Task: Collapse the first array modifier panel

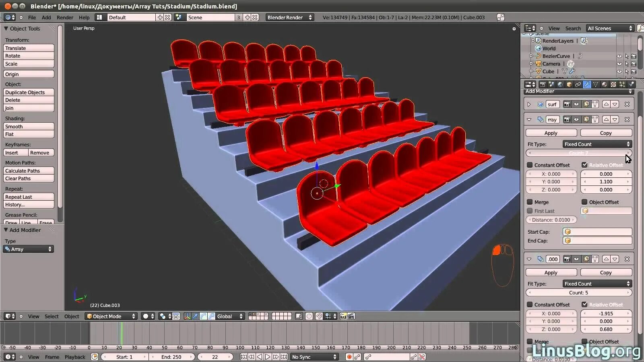Action: pyautogui.click(x=529, y=119)
